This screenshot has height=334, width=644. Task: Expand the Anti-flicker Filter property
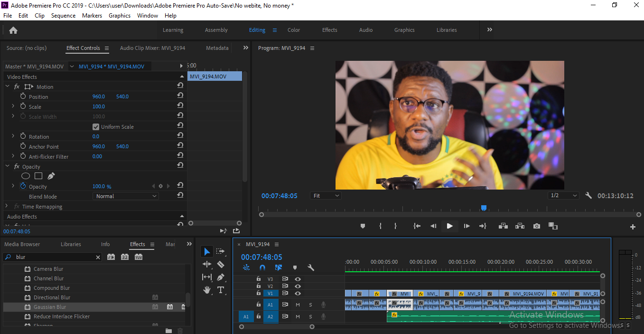[x=13, y=156]
